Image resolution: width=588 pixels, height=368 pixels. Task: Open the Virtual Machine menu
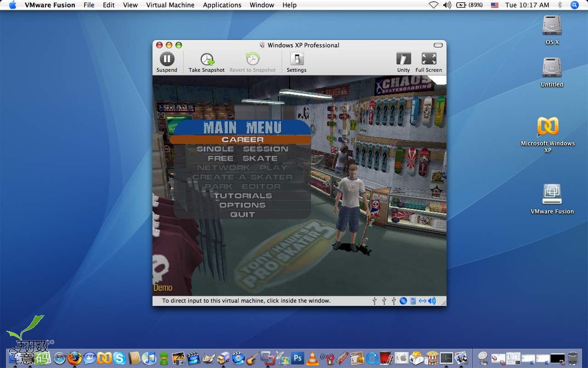pos(170,5)
